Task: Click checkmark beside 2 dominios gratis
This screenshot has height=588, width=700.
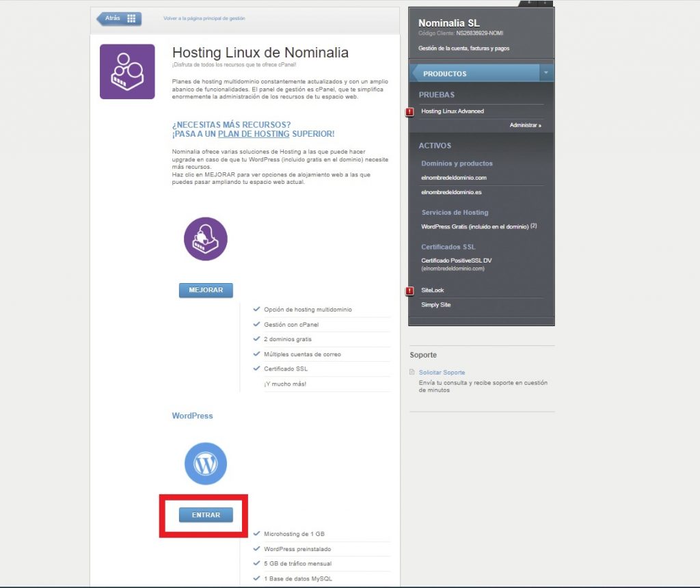Action: point(256,339)
